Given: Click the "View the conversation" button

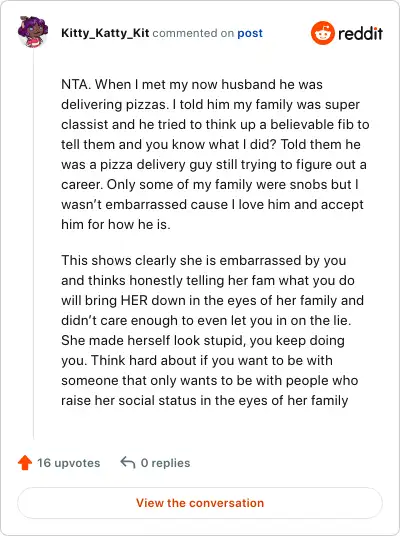Looking at the screenshot, I should pyautogui.click(x=200, y=503).
